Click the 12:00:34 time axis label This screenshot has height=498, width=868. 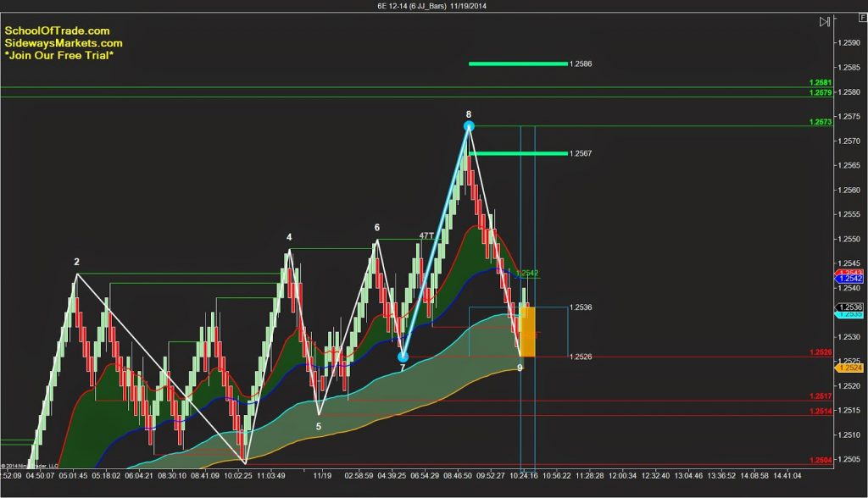[623, 475]
